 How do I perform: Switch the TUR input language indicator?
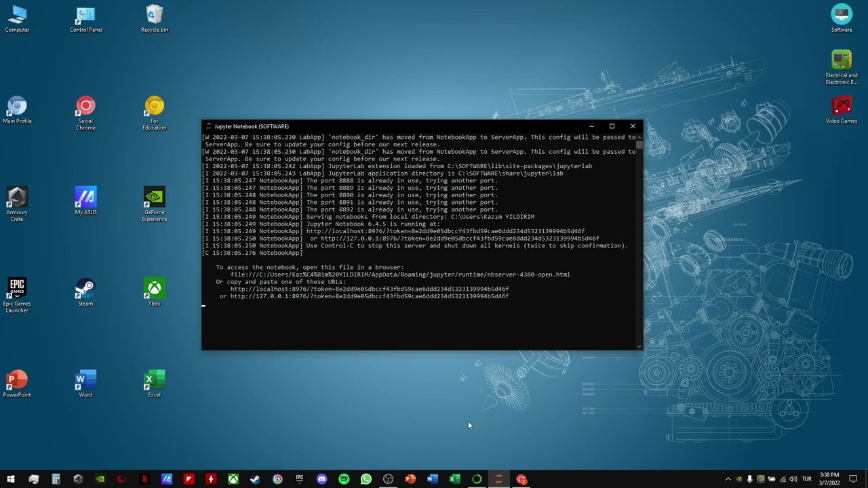coord(807,479)
